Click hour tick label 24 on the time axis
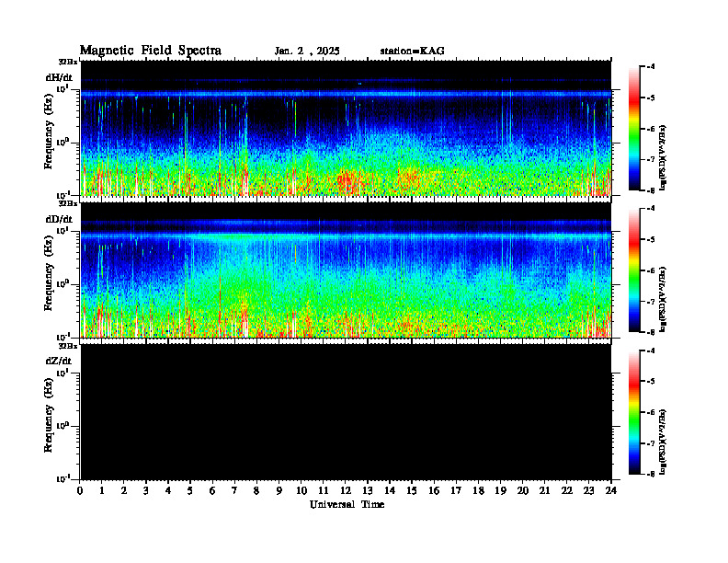The image size is (728, 563). (x=611, y=491)
